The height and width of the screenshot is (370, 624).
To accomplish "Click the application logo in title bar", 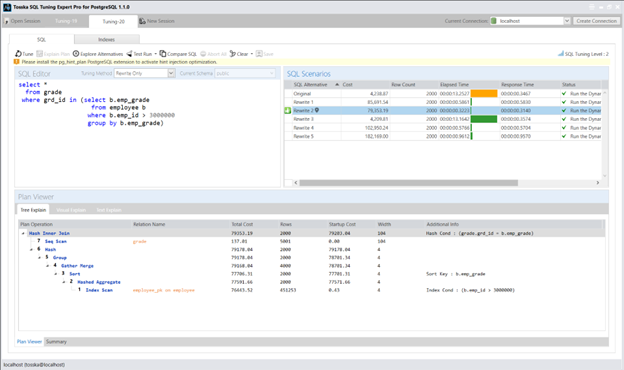I will 7,7.
